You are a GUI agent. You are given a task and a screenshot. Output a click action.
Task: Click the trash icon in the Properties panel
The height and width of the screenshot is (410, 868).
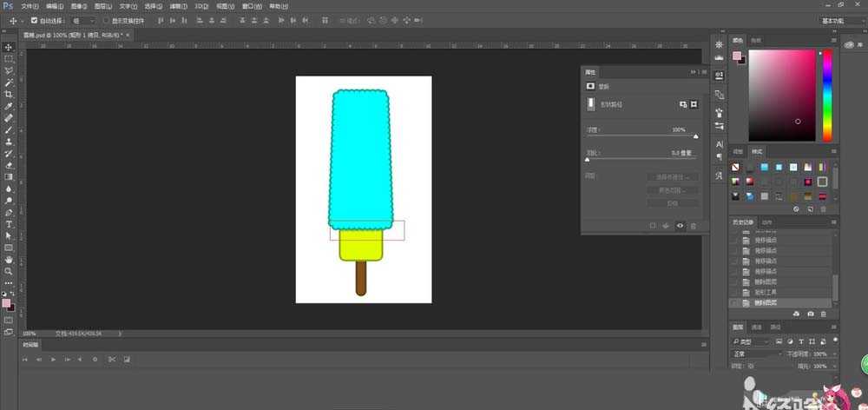(x=693, y=226)
